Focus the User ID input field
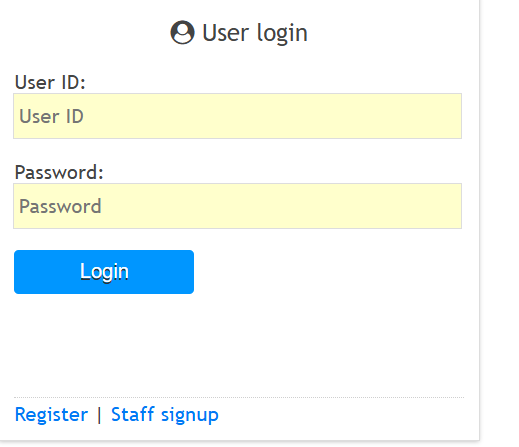The width and height of the screenshot is (519, 447). [x=237, y=116]
